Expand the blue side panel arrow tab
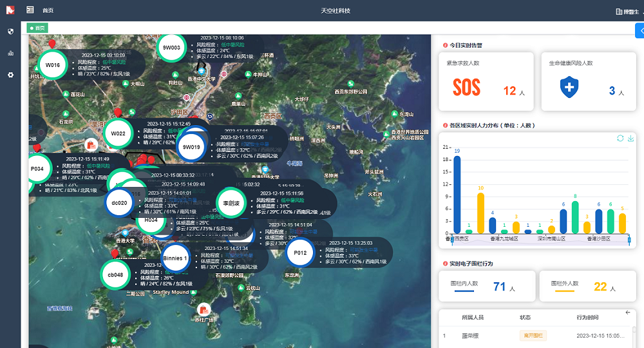The height and width of the screenshot is (348, 644). (x=640, y=31)
